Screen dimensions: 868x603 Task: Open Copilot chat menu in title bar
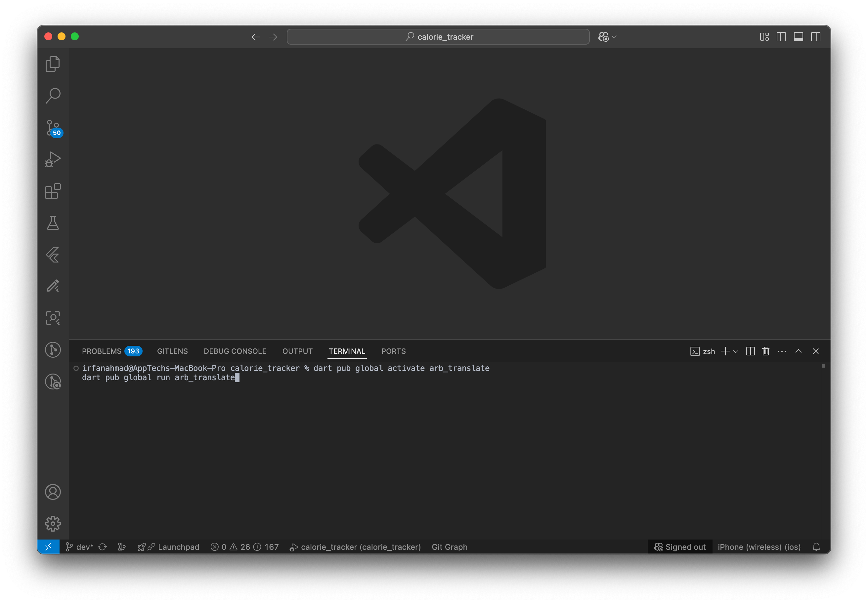(x=608, y=37)
